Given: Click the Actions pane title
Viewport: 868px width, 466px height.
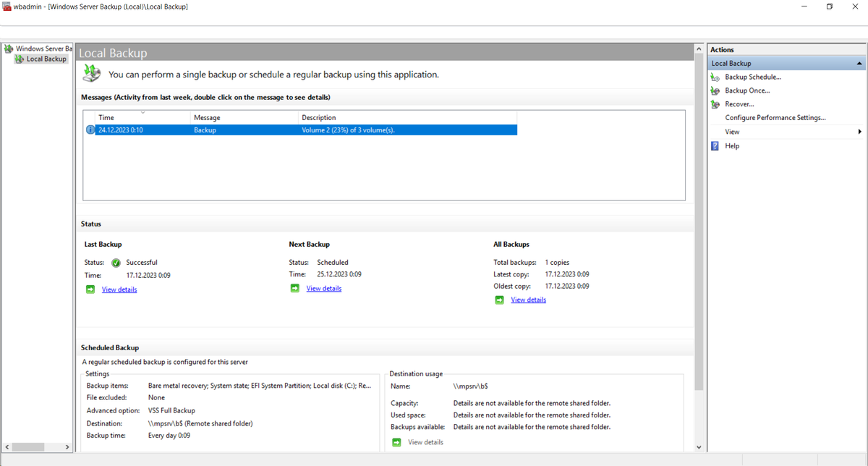Looking at the screenshot, I should [x=722, y=49].
